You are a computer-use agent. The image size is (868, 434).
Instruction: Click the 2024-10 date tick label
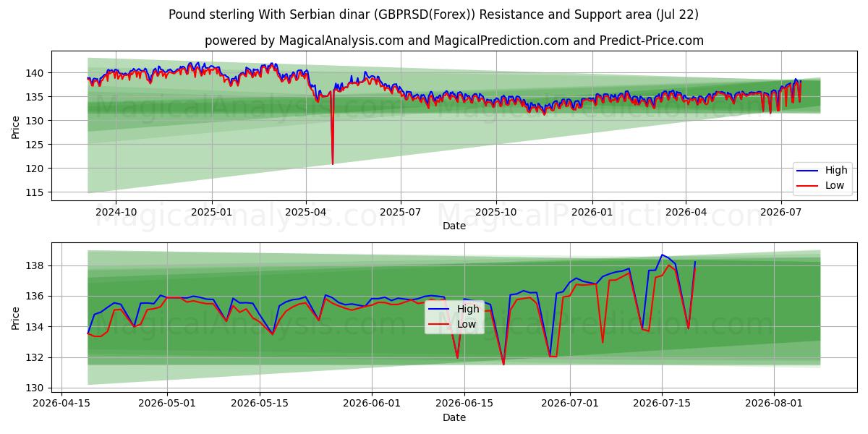point(116,213)
